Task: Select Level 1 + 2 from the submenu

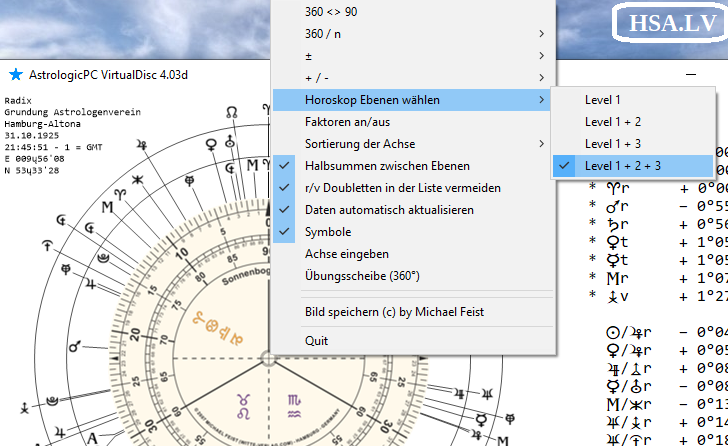Action: point(612,122)
